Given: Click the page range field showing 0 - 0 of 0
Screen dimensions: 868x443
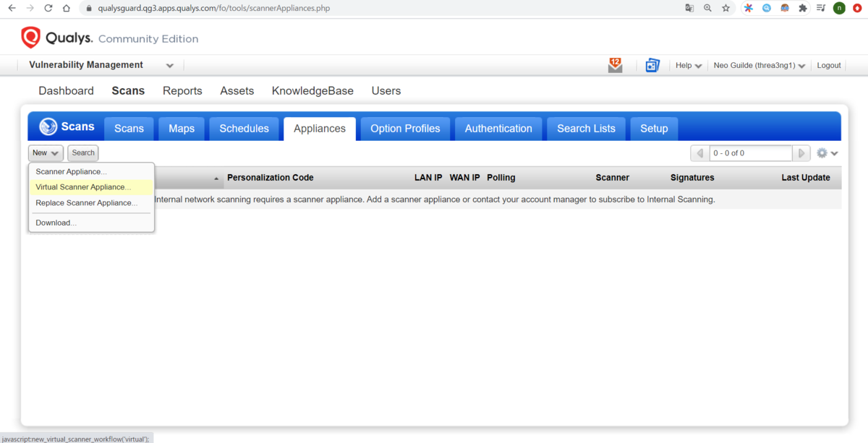Looking at the screenshot, I should coord(751,153).
